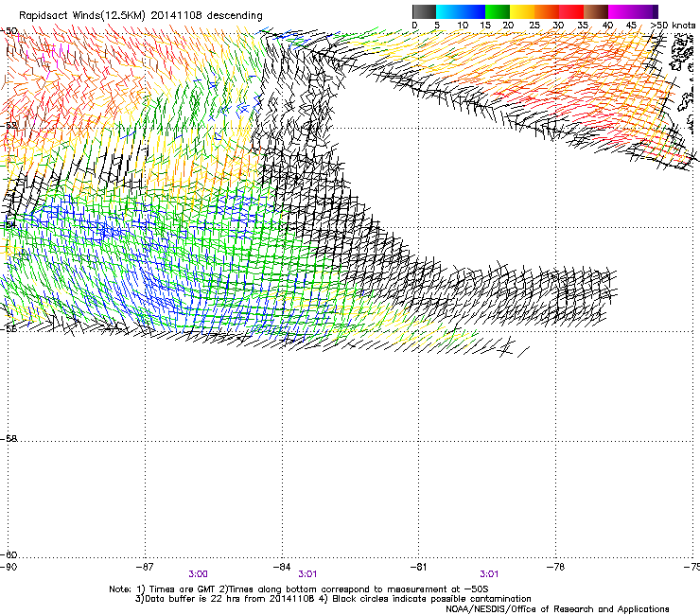
Task: Click the blue 10-15 knots legend swatch
Action: 473,11
